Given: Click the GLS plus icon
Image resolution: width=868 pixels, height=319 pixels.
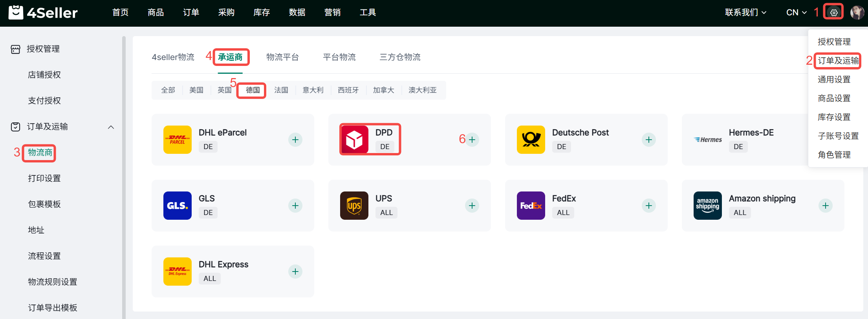Looking at the screenshot, I should click(x=295, y=206).
